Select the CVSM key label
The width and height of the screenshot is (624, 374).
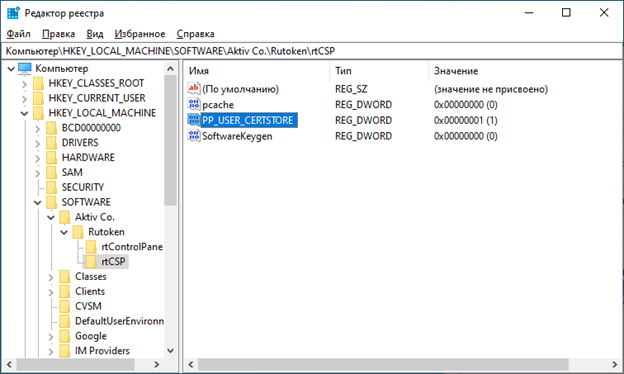(x=88, y=306)
